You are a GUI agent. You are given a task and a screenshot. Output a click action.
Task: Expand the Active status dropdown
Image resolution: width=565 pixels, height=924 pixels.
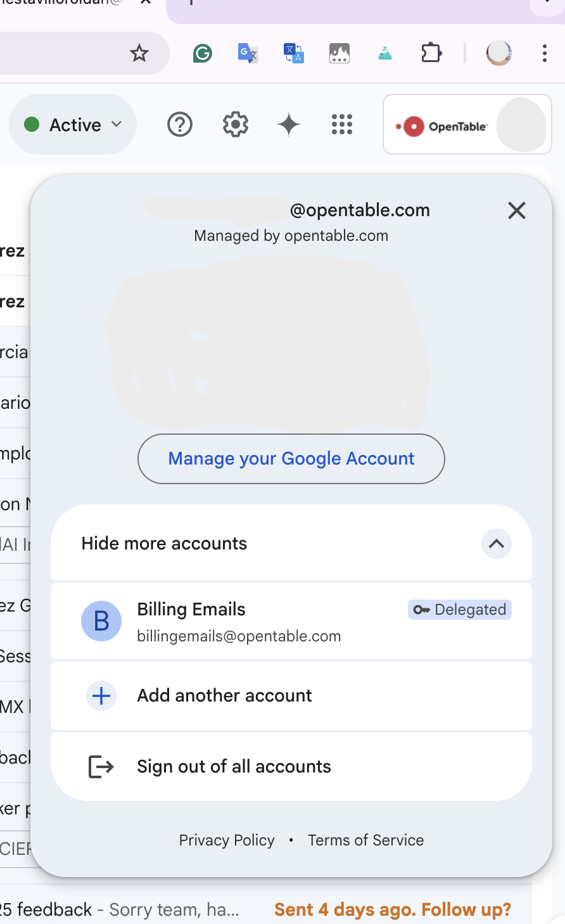tap(73, 124)
